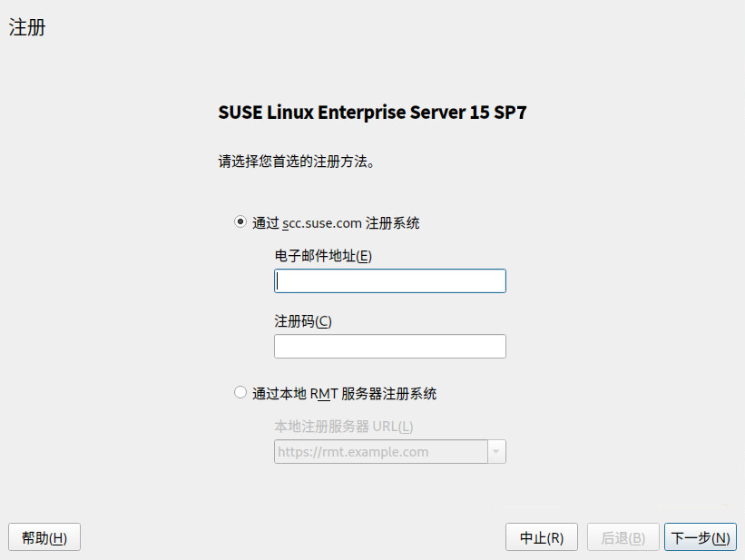This screenshot has width=745, height=560.
Task: Click the 注册 page title
Action: (27, 27)
